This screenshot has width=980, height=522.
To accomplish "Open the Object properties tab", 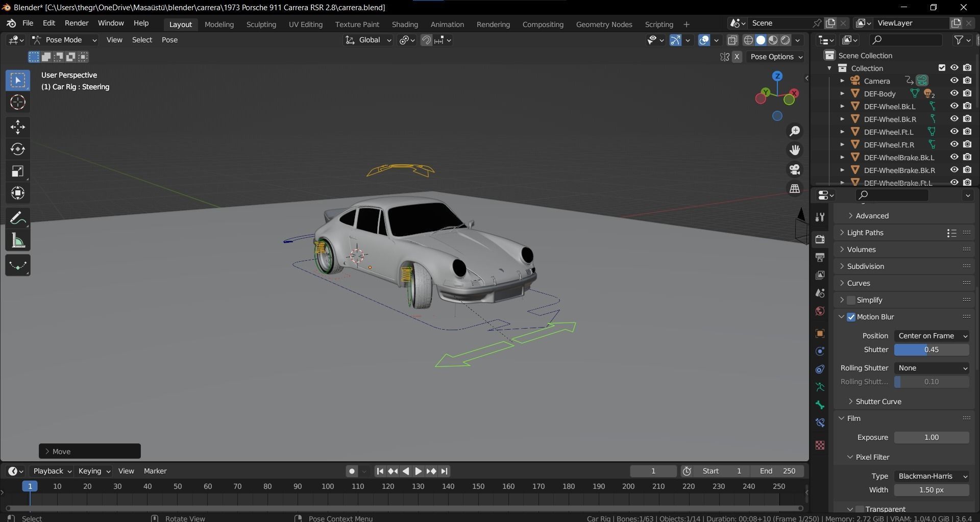I will click(x=820, y=334).
